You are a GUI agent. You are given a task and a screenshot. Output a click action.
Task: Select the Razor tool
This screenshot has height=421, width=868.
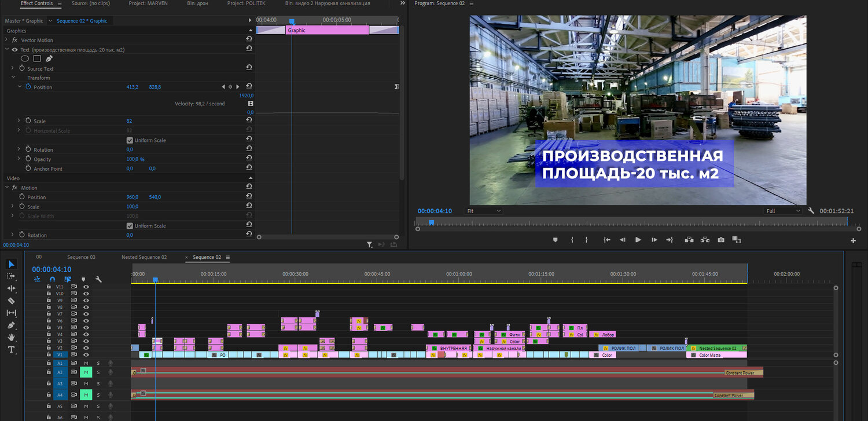click(11, 301)
